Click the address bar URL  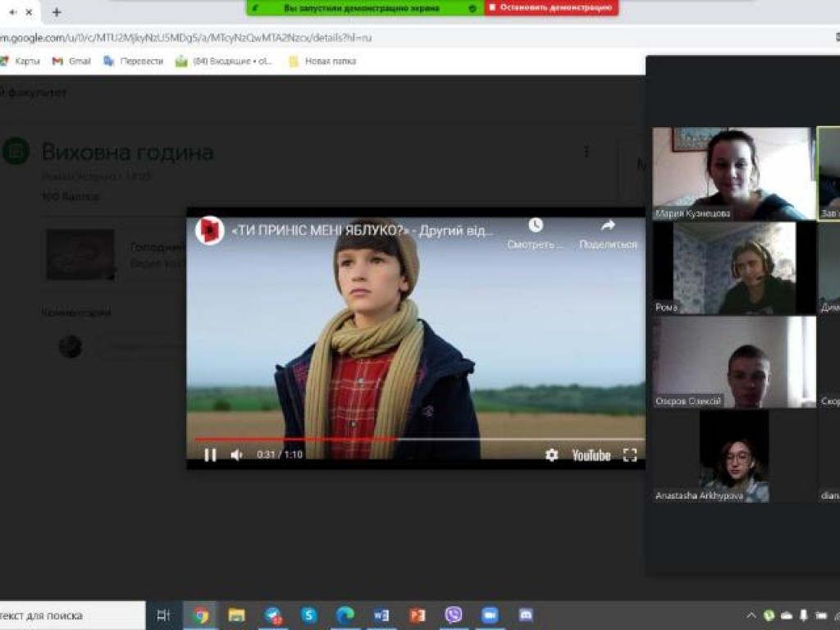[189, 38]
